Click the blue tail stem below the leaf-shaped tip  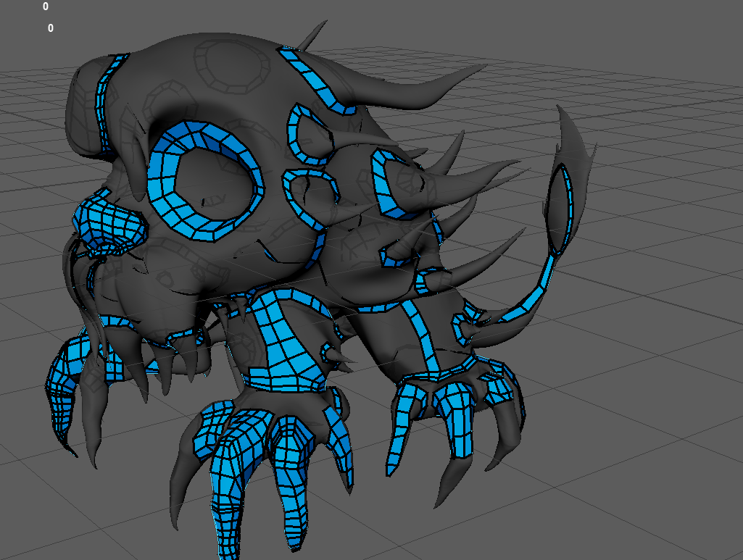point(538,291)
